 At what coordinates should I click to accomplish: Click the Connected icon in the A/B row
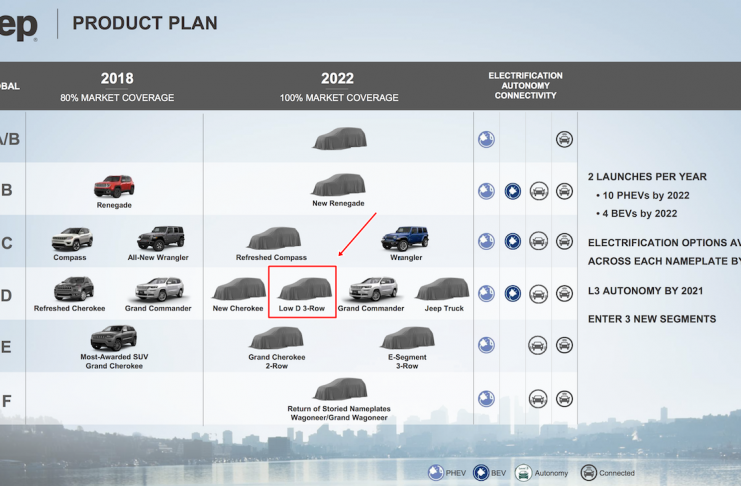[x=564, y=139]
